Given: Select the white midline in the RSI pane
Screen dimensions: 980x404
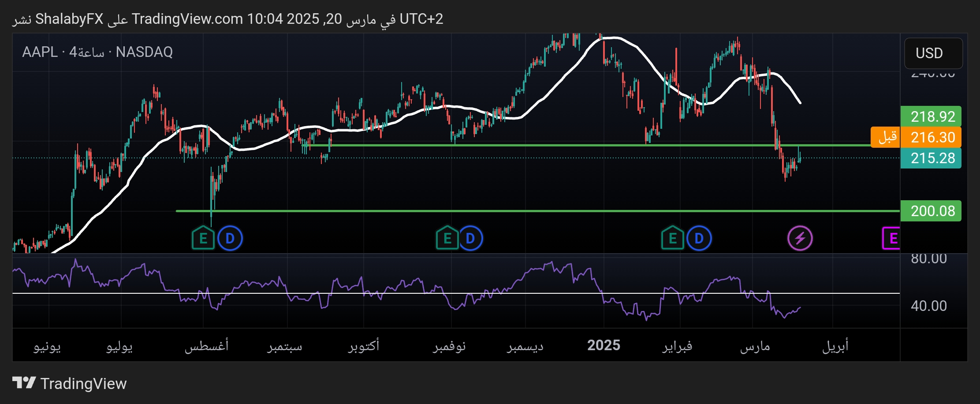Looking at the screenshot, I should point(456,293).
